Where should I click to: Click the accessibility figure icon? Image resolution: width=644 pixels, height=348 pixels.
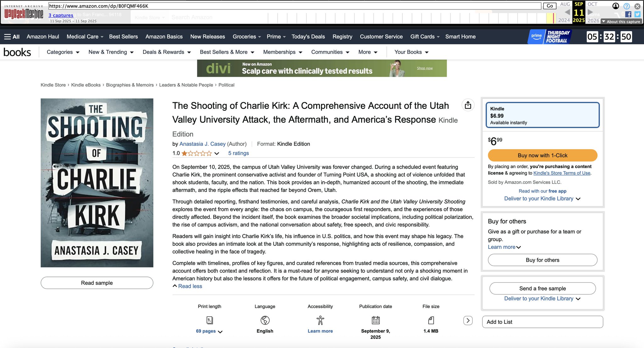tap(320, 320)
